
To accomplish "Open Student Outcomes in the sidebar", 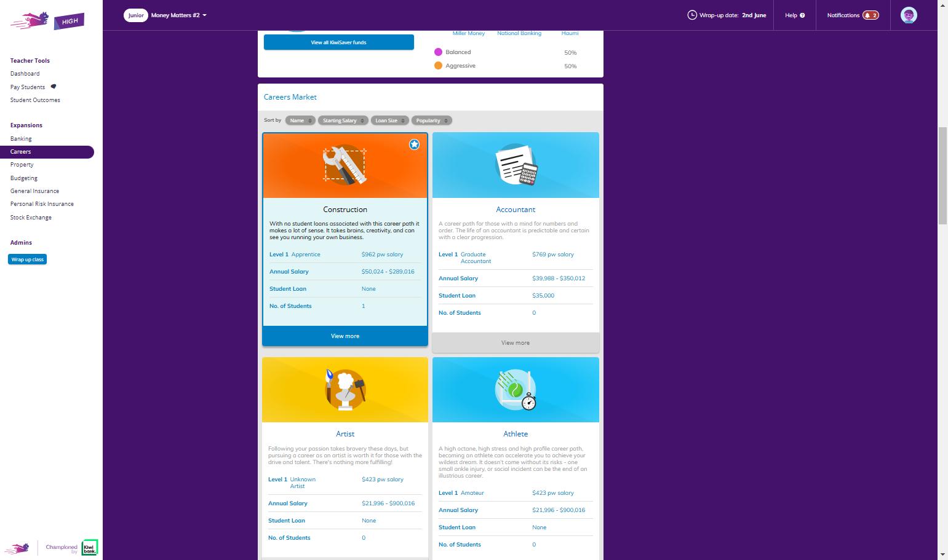I will 35,100.
